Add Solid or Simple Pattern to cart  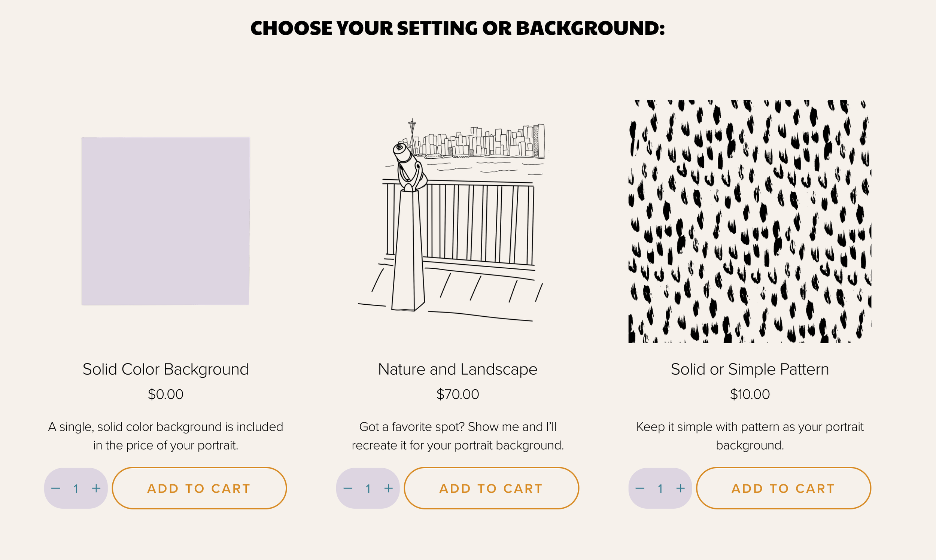point(784,488)
